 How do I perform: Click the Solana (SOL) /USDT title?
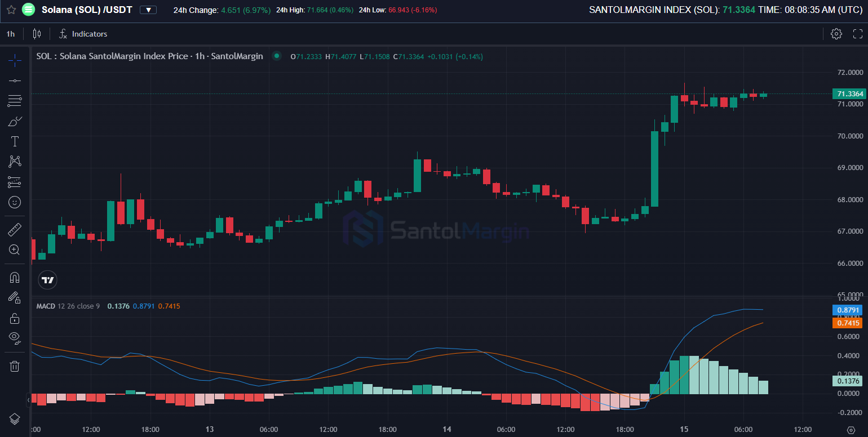click(x=87, y=10)
